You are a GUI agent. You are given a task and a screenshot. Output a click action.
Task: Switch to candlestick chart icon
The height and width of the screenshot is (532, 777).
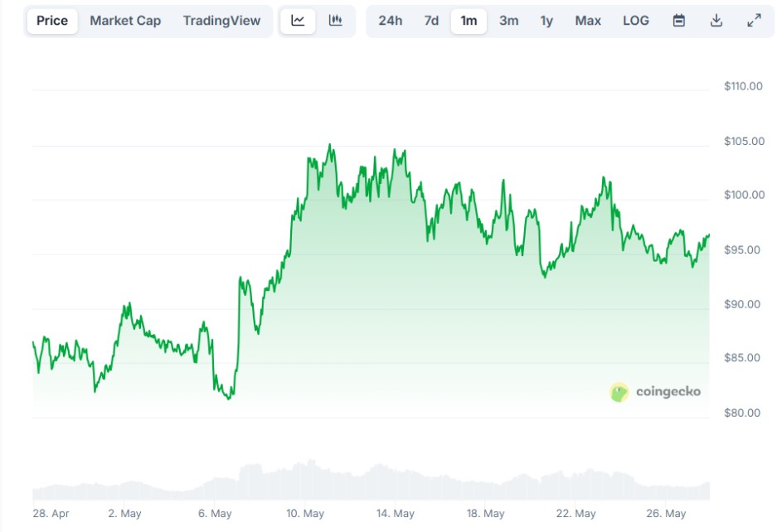pos(336,21)
